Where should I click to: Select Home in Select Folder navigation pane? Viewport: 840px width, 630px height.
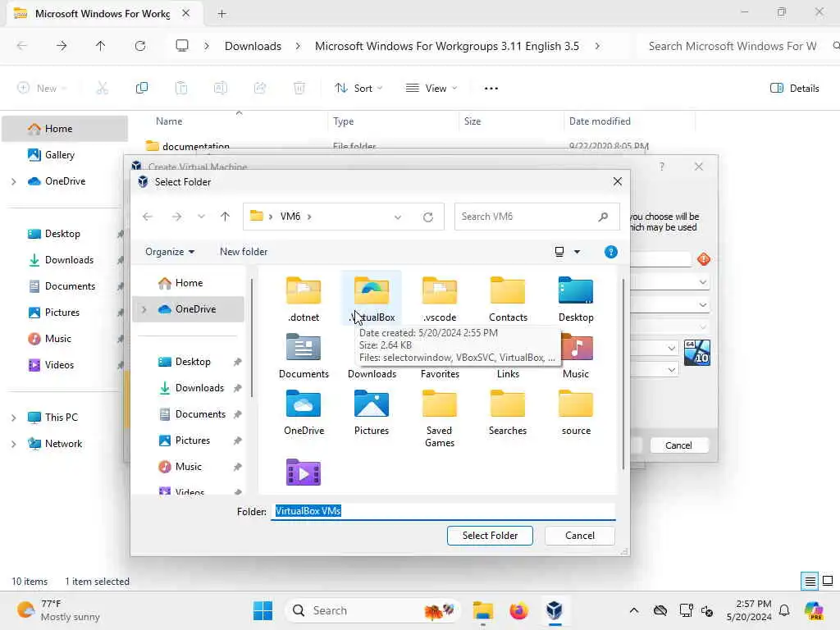point(188,283)
